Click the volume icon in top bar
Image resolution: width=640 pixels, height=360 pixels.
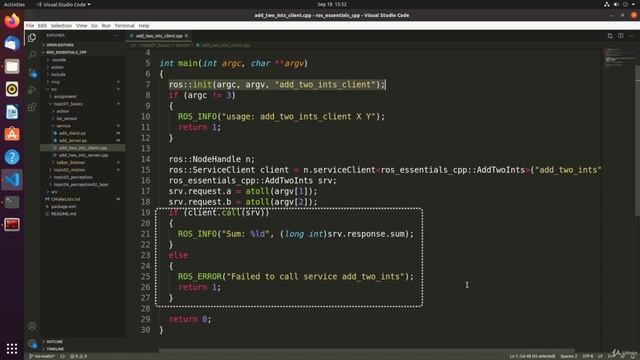tap(616, 4)
